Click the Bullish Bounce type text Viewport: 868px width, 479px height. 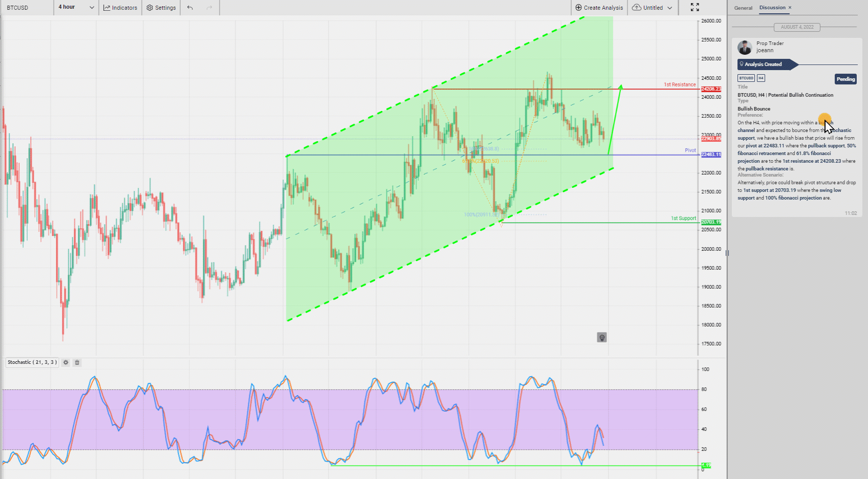(x=754, y=109)
